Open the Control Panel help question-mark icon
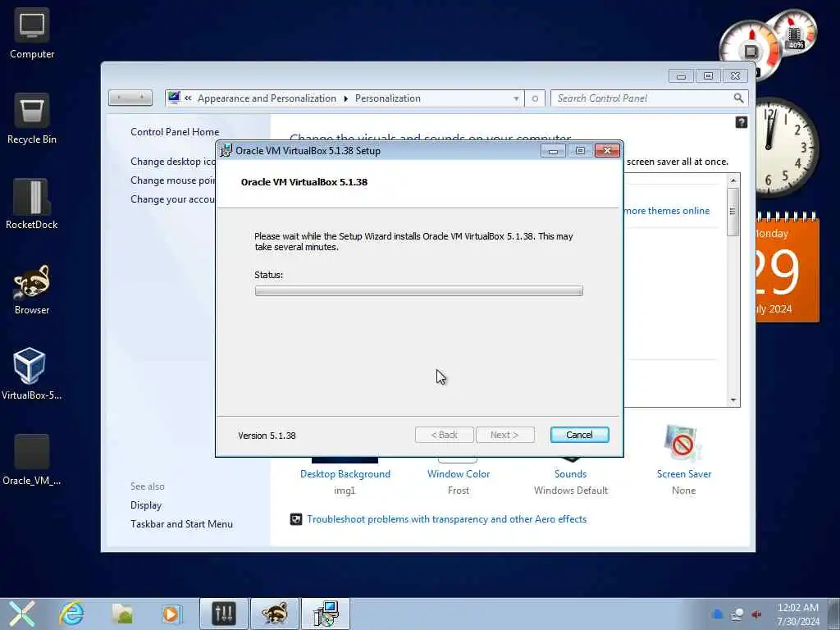This screenshot has width=840, height=630. pyautogui.click(x=742, y=122)
